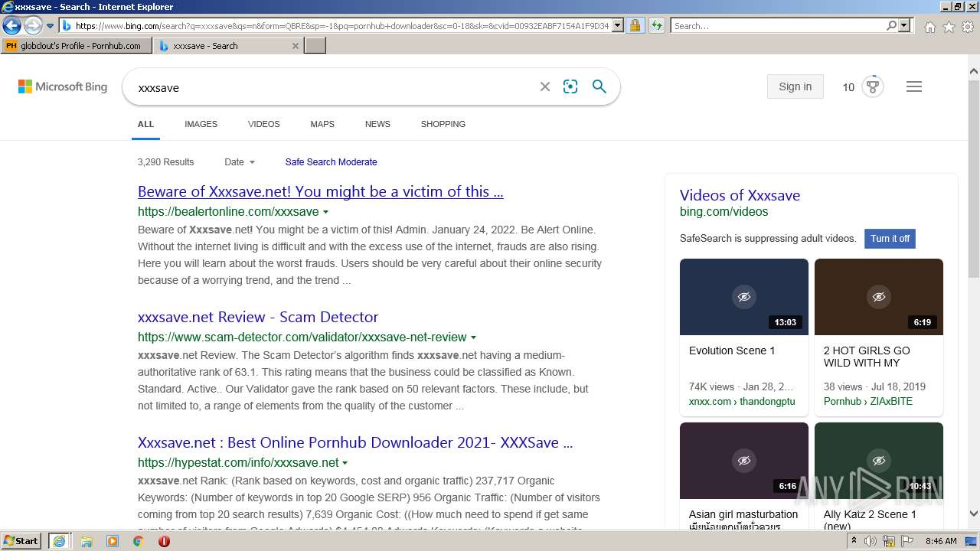Switch to the SHOPPING tab
The image size is (980, 551).
(x=443, y=124)
